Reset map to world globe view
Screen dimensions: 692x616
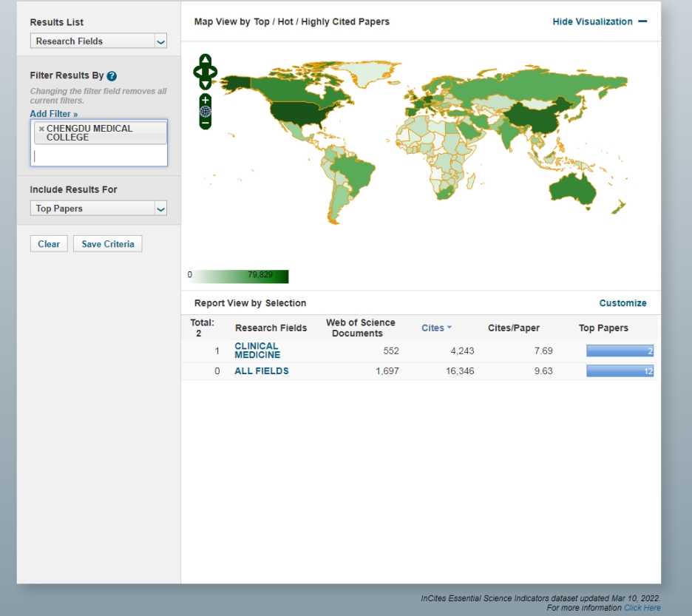click(x=206, y=112)
